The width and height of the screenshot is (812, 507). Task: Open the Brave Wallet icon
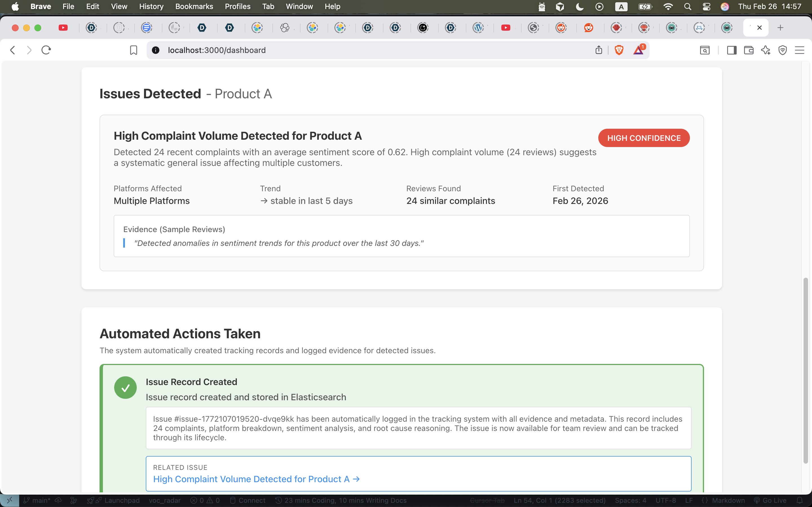[x=749, y=50]
